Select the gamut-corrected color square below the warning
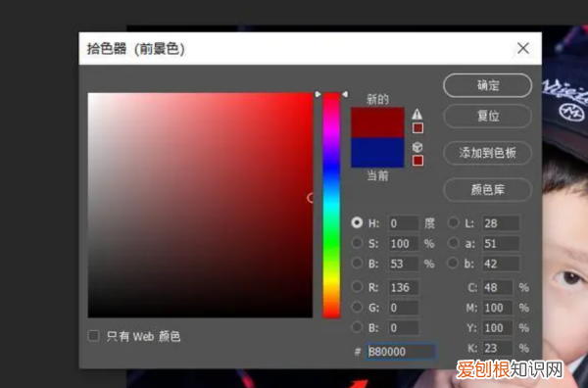Viewport: 588px width, 388px height. [x=417, y=127]
